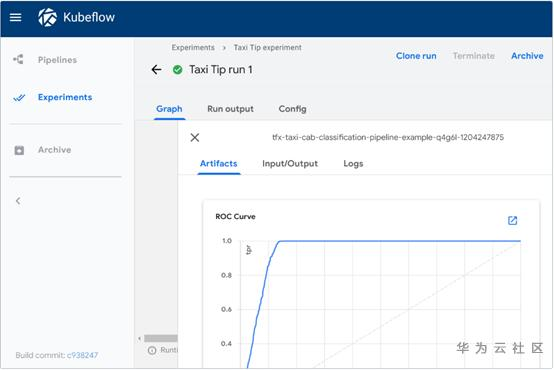Open the Logs tab

(353, 164)
